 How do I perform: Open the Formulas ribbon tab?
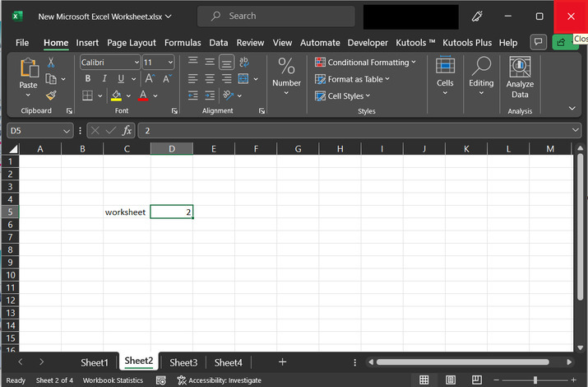tap(182, 43)
